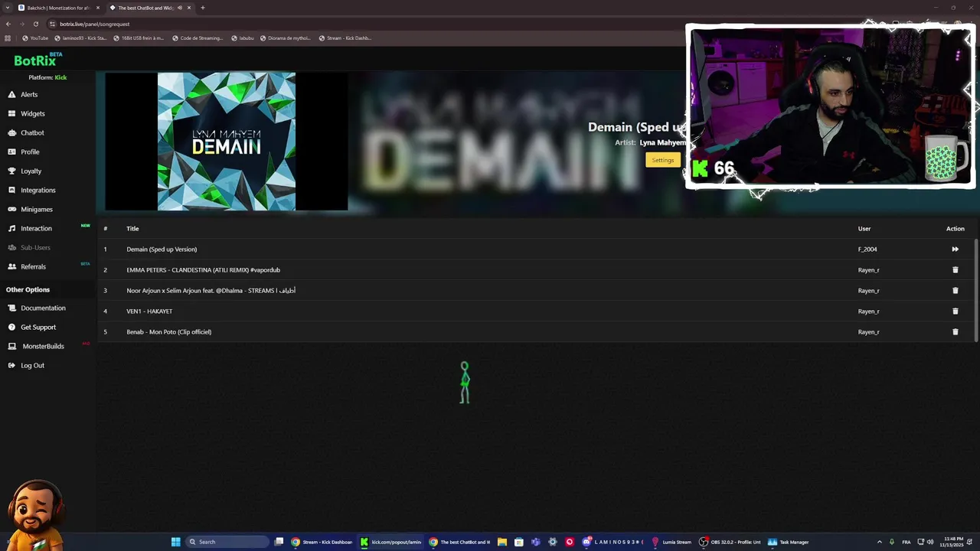Click the taskbar Search box

(227, 542)
